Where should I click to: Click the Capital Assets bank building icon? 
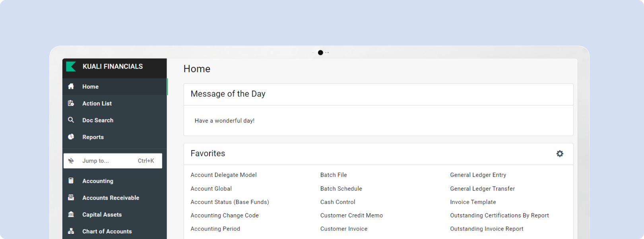point(71,214)
